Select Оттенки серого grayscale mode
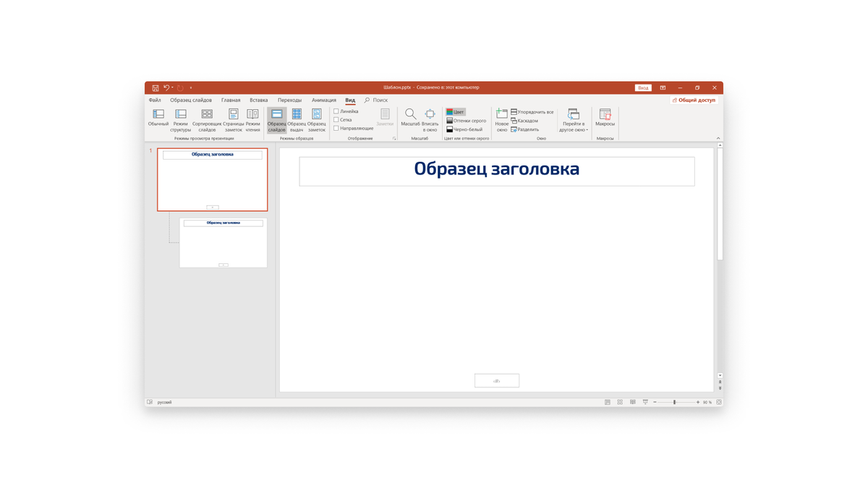The height and width of the screenshot is (488, 868). pos(466,121)
